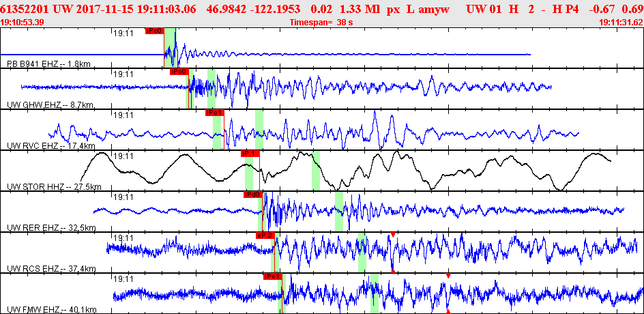Click station label UW STOR HHZ -- 27.5km

click(x=54, y=187)
